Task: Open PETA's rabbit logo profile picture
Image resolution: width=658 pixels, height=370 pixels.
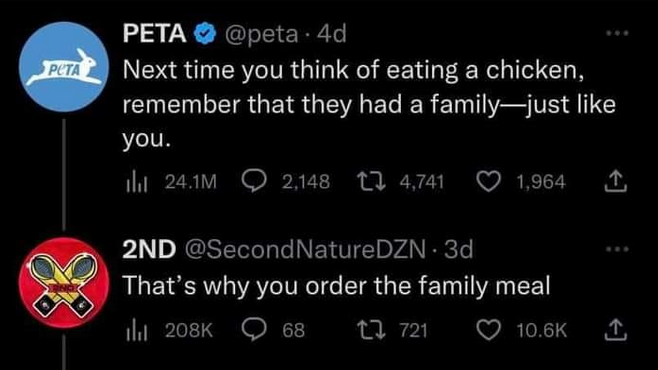Action: (x=64, y=67)
